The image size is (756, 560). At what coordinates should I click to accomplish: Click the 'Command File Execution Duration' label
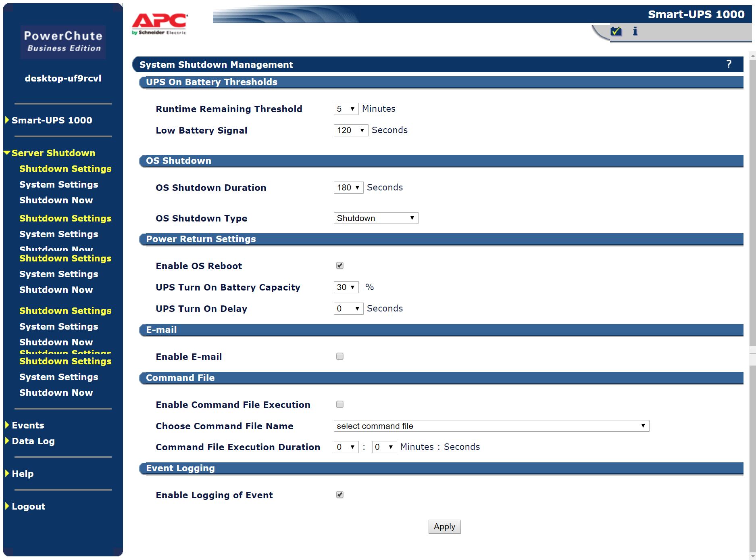point(238,447)
